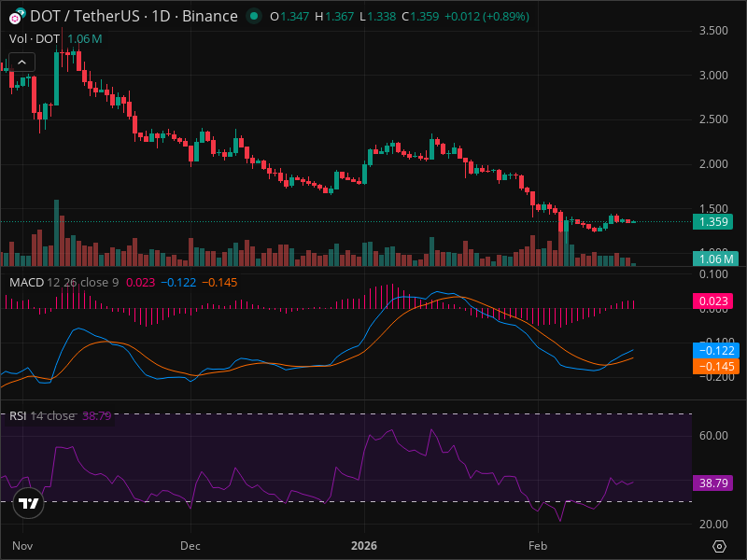Click the volume value label 1.06 M
747x560 pixels.
point(715,259)
